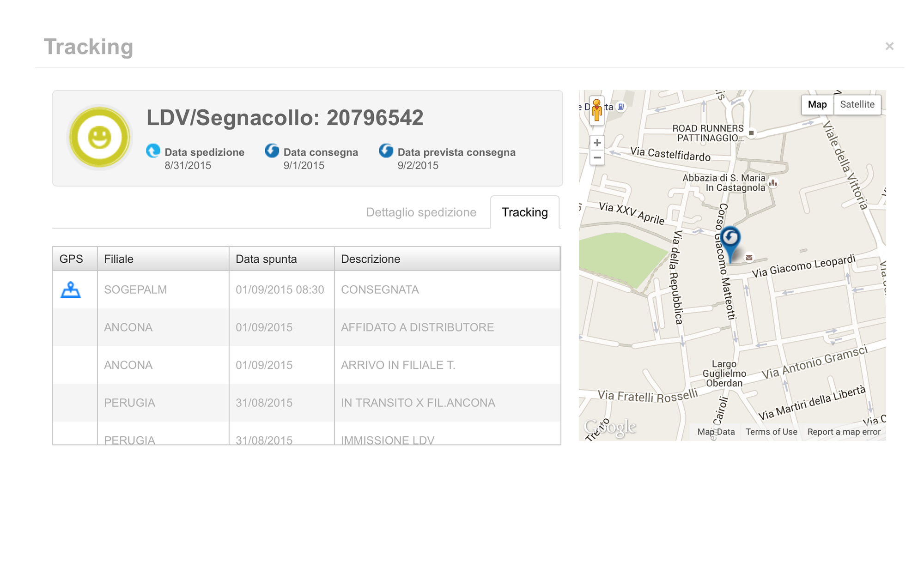Close the Tracking dialog
Image resolution: width=924 pixels, height=579 pixels.
[889, 46]
